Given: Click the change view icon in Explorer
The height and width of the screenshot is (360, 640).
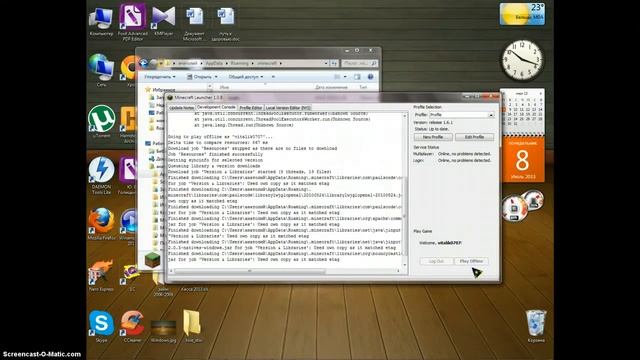Looking at the screenshot, I should (x=337, y=77).
